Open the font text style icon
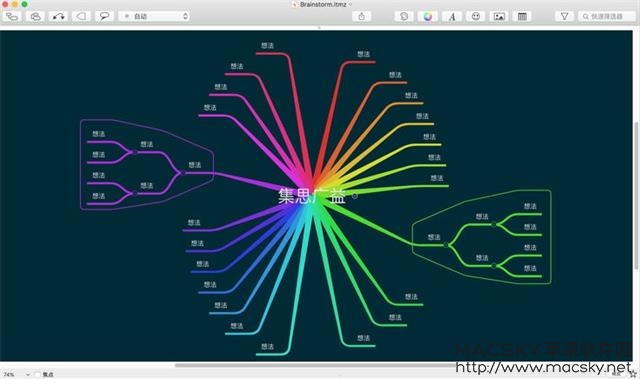Image resolution: width=640 pixels, height=379 pixels. (x=452, y=16)
